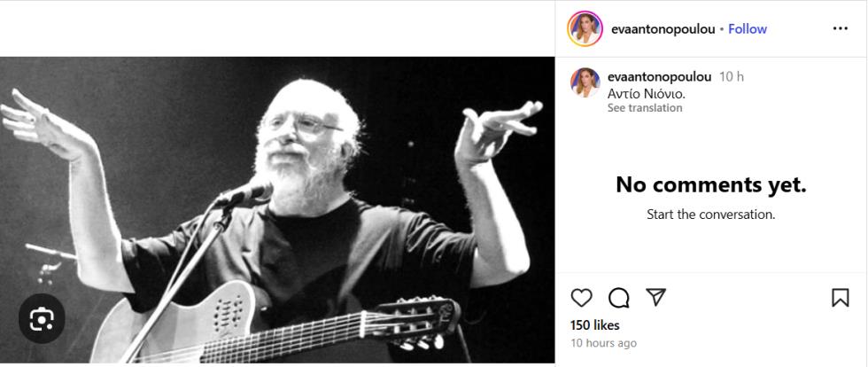868x367 pixels.
Task: Click the "Start the conversation." text
Action: (710, 215)
